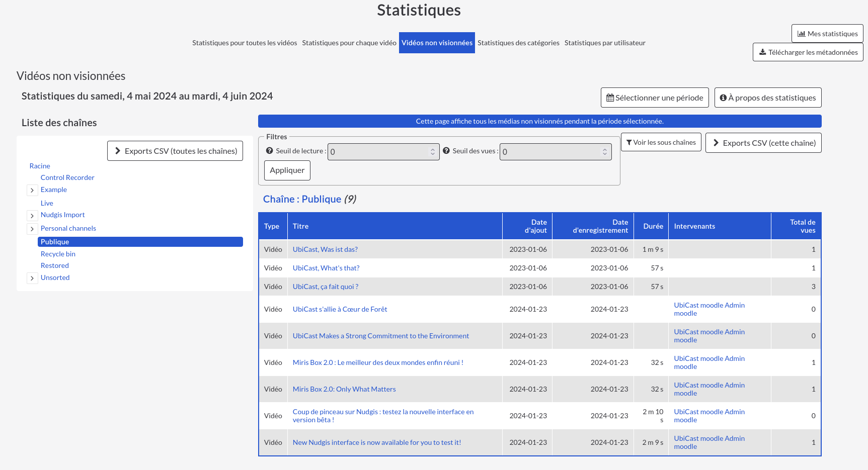Open Coup de pinceau sur Nudgis video

[383, 416]
